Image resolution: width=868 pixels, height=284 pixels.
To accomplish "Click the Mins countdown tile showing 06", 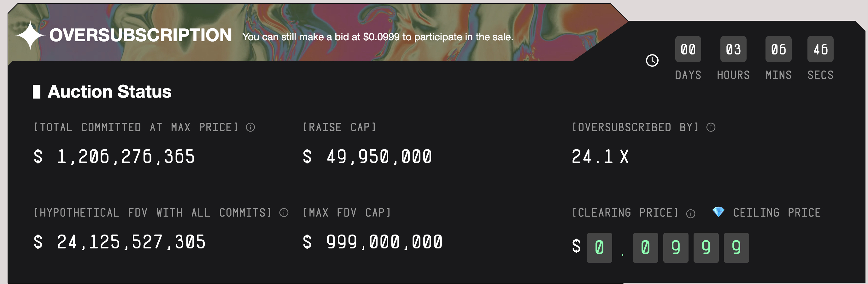I will (x=778, y=49).
